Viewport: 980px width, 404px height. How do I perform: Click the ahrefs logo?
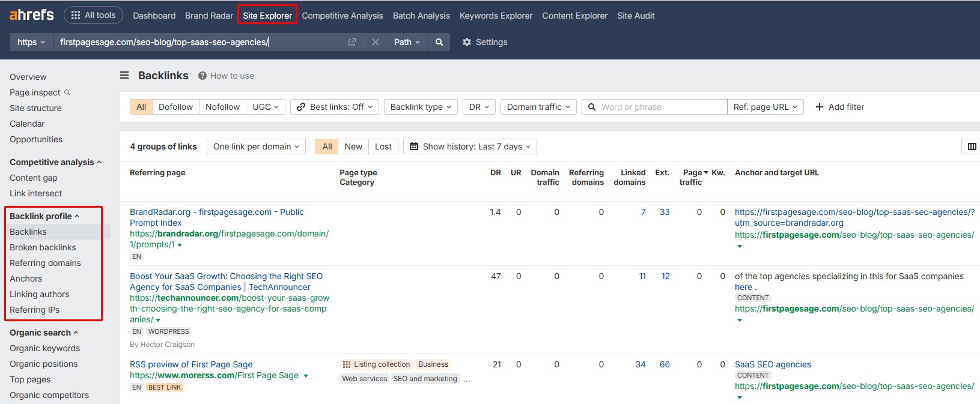click(x=32, y=15)
